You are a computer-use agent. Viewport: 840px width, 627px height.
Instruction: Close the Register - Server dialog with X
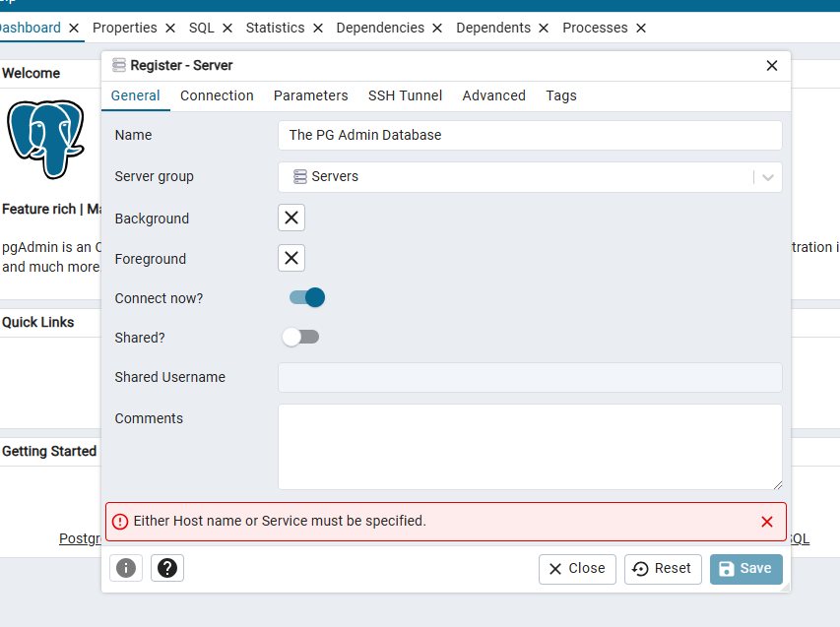pos(772,66)
